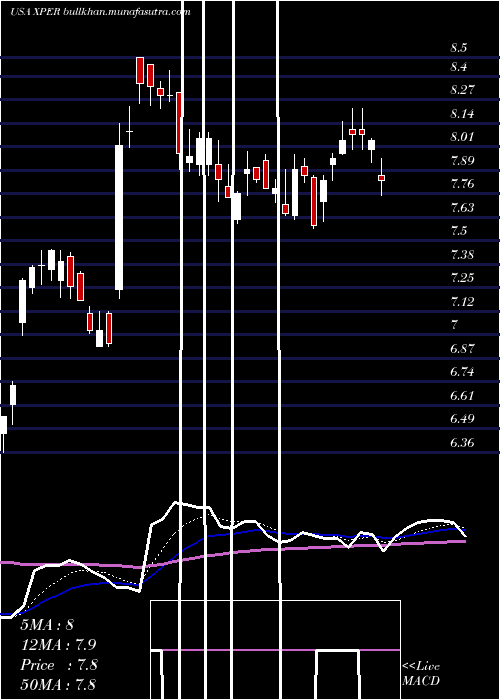
Task: Click the 7.63 price axis label
Action: tap(462, 208)
